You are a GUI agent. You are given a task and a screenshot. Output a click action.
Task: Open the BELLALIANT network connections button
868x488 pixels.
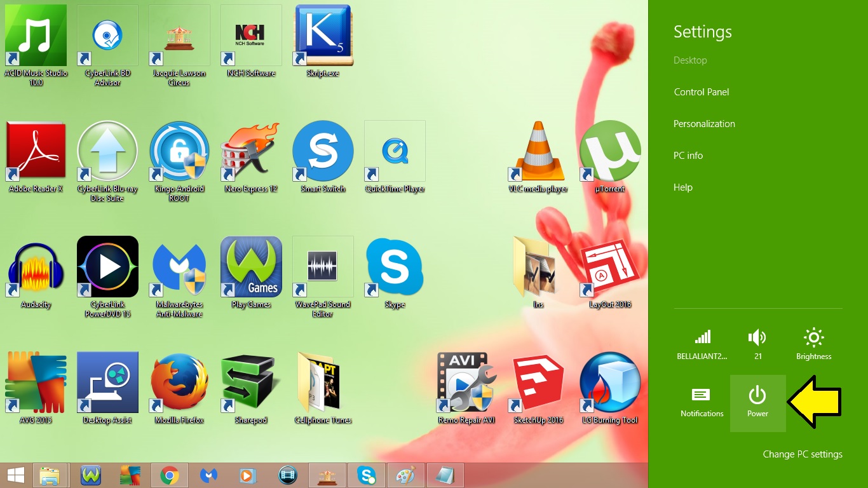tap(702, 345)
